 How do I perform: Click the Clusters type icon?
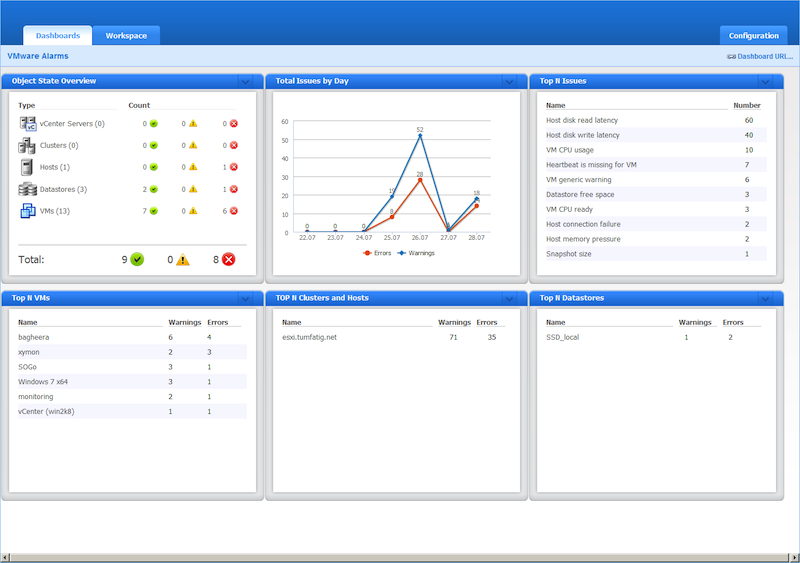tap(27, 146)
